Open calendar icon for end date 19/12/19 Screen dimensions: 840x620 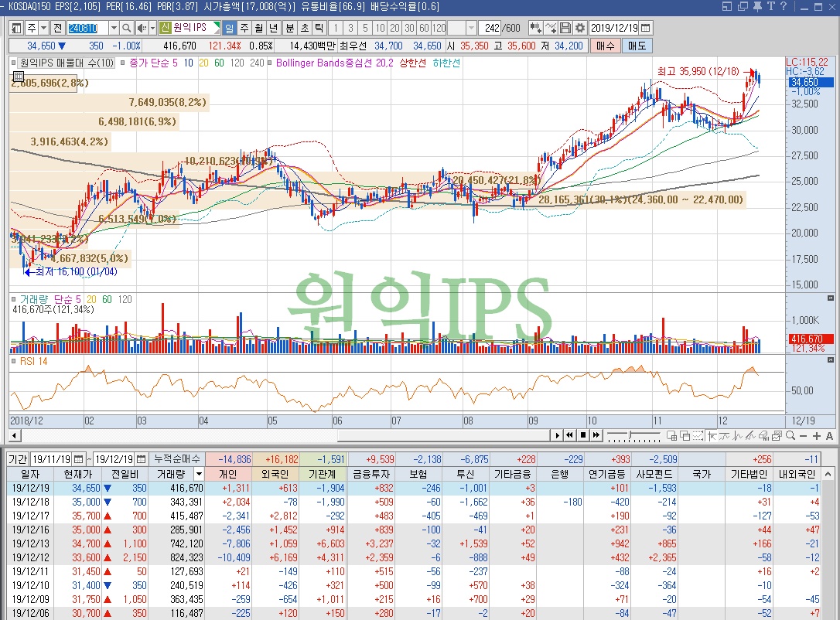(141, 459)
